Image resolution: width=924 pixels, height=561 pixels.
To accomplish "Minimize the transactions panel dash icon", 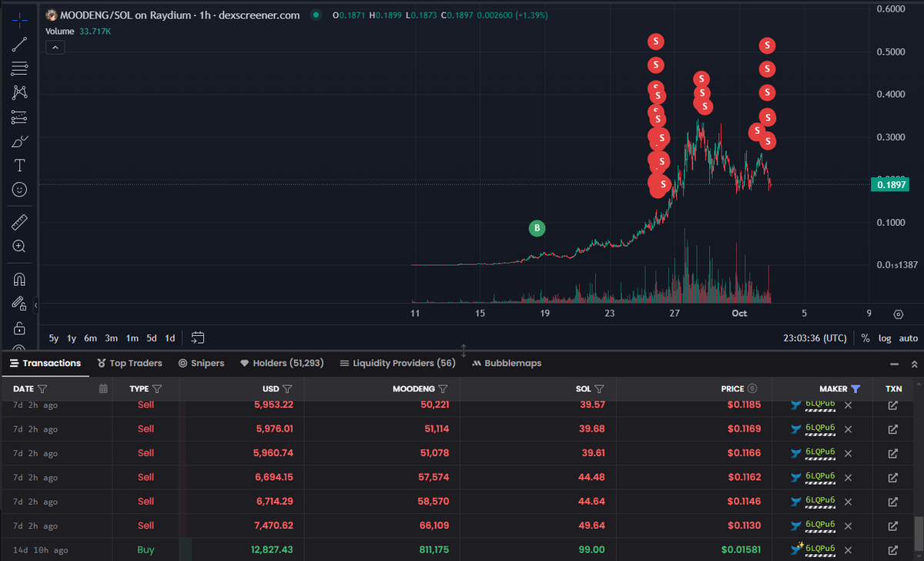I will (x=894, y=364).
